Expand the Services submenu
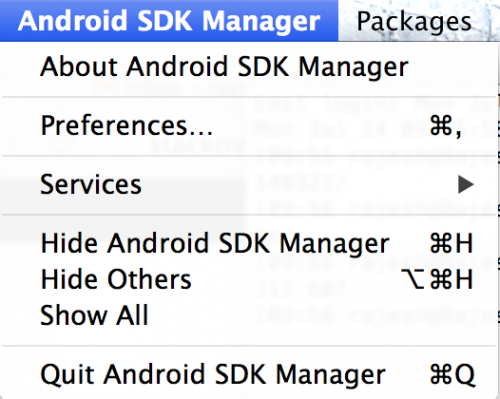Screen dimensions: 500x399 click(x=248, y=185)
